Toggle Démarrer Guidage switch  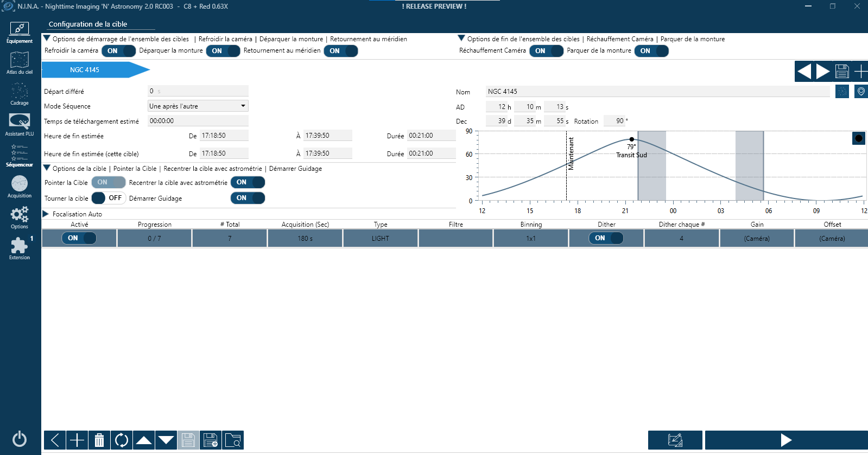248,198
